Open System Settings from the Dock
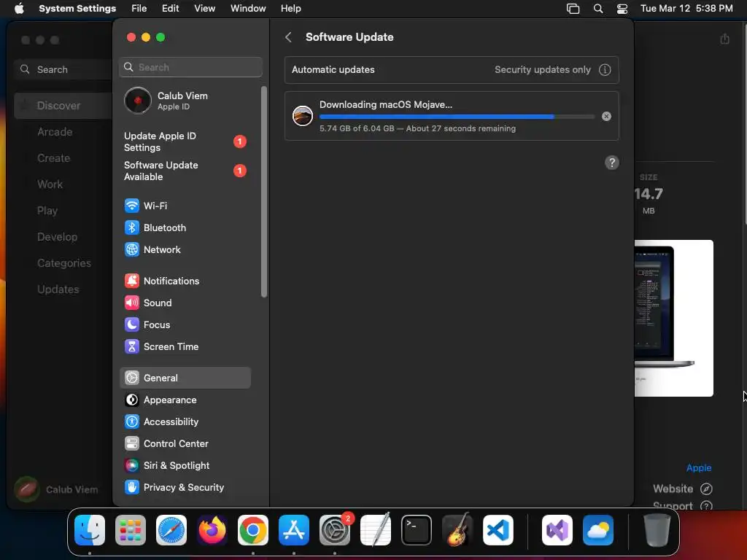Image resolution: width=747 pixels, height=560 pixels. 334,530
